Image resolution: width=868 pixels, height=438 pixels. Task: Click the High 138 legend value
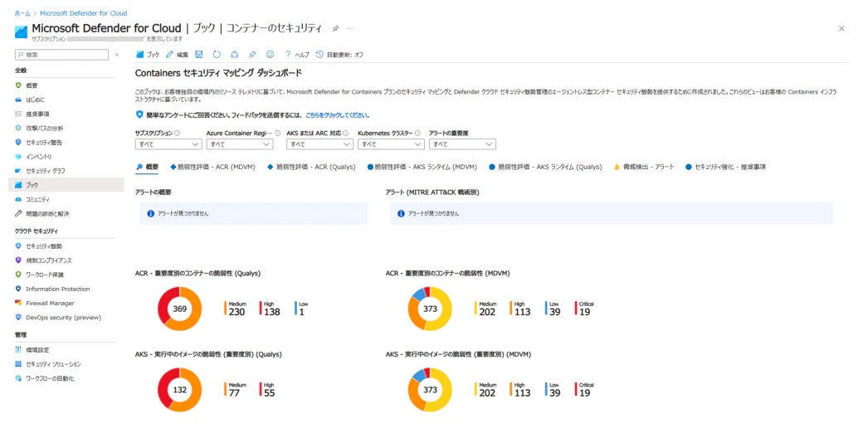coord(271,309)
